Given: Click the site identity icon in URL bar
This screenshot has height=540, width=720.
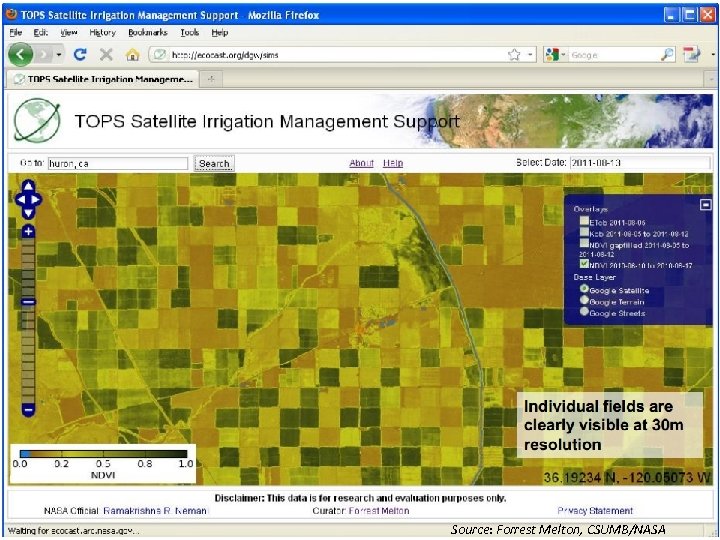Looking at the screenshot, I should 159,55.
